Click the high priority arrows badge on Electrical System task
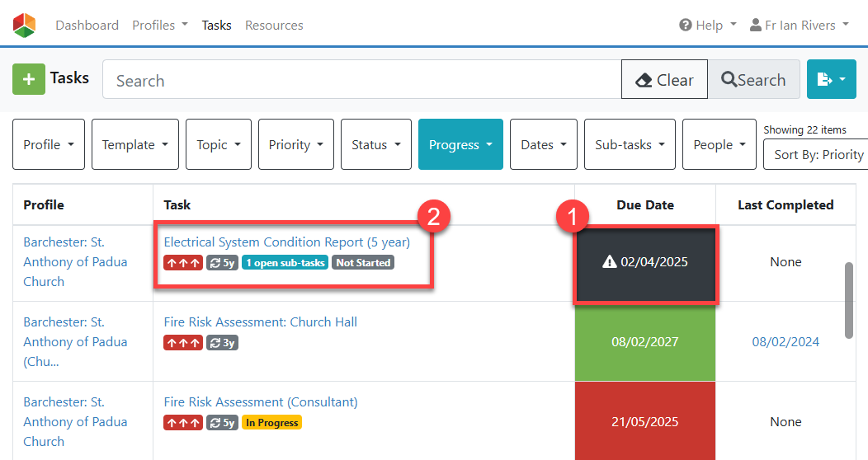868x460 pixels. [183, 263]
